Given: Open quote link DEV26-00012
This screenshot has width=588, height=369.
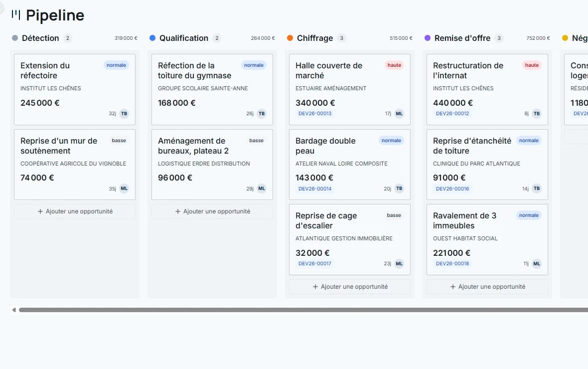Looking at the screenshot, I should coord(452,113).
